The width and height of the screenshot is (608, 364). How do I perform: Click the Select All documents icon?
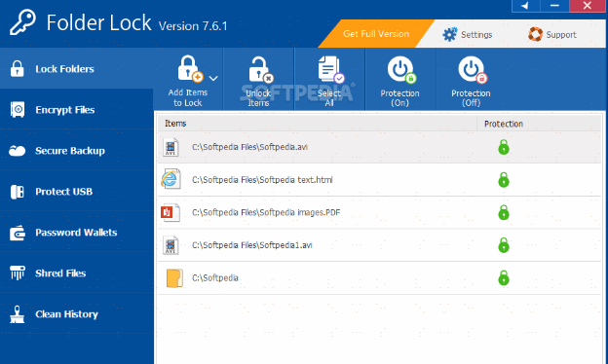pos(330,70)
